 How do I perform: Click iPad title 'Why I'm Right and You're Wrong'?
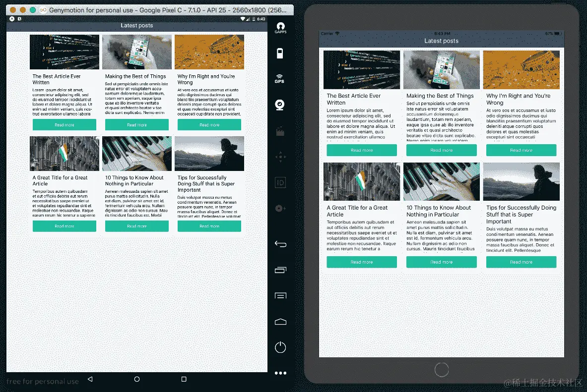518,99
